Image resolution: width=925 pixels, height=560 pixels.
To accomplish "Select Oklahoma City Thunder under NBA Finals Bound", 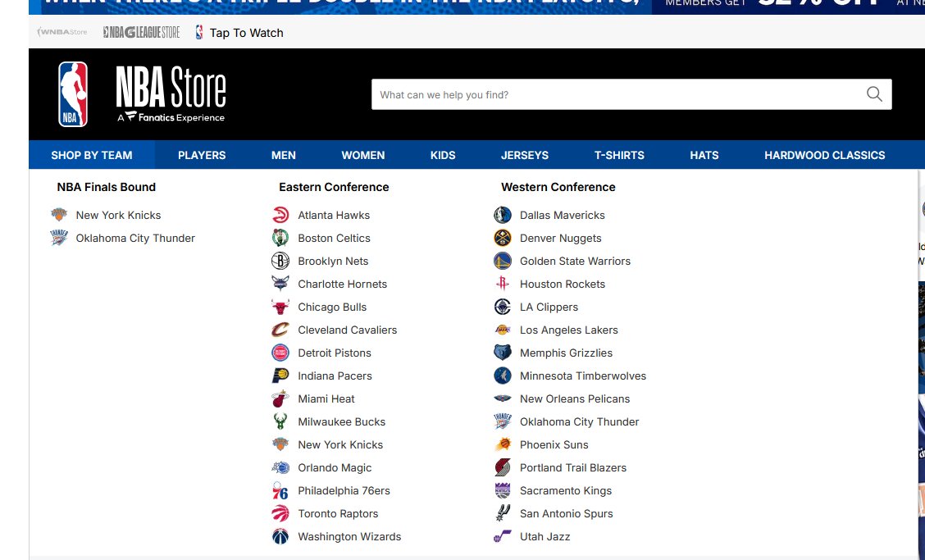I will [135, 238].
